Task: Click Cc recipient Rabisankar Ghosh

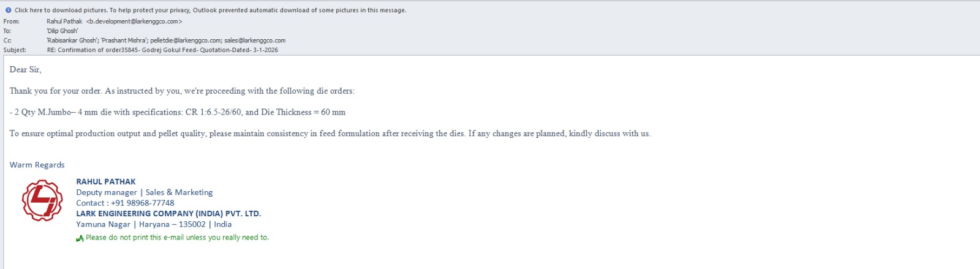Action: pos(72,40)
